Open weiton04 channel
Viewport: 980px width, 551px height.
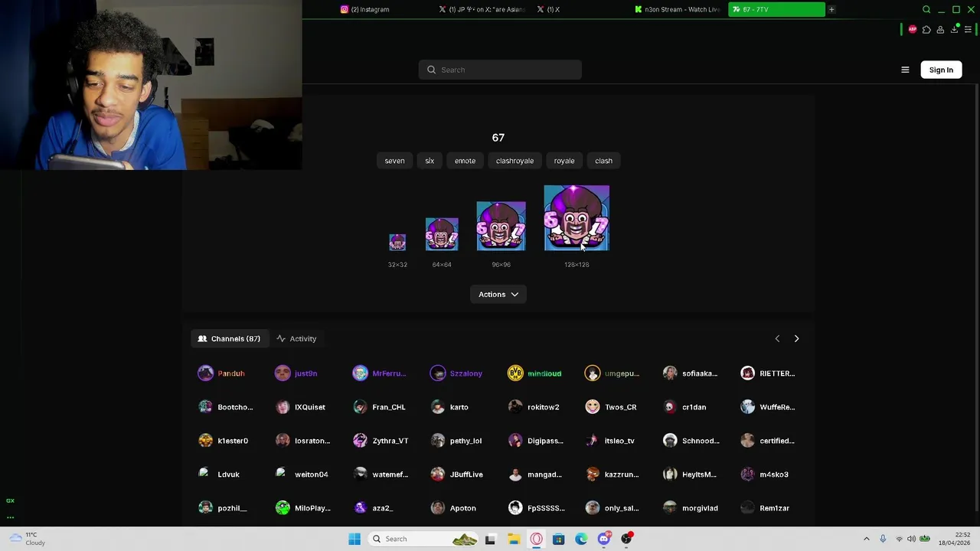pos(302,474)
